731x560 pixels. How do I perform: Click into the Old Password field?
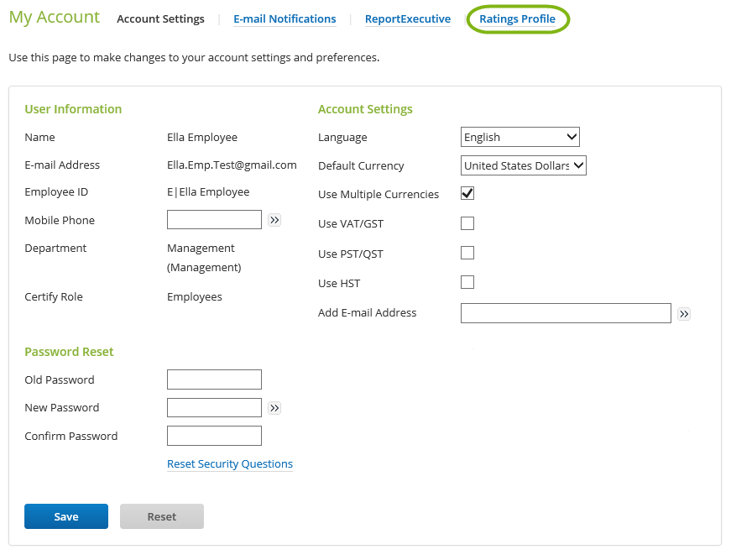(214, 379)
